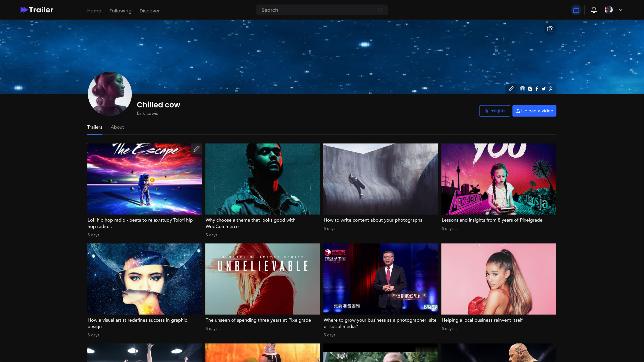Open the Instagram profile icon

530,89
